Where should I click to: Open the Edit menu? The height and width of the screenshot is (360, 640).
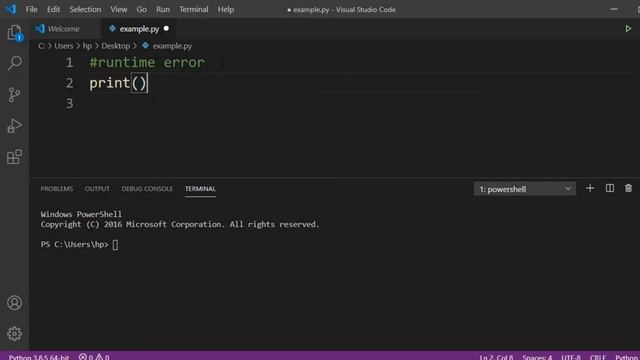(x=53, y=9)
